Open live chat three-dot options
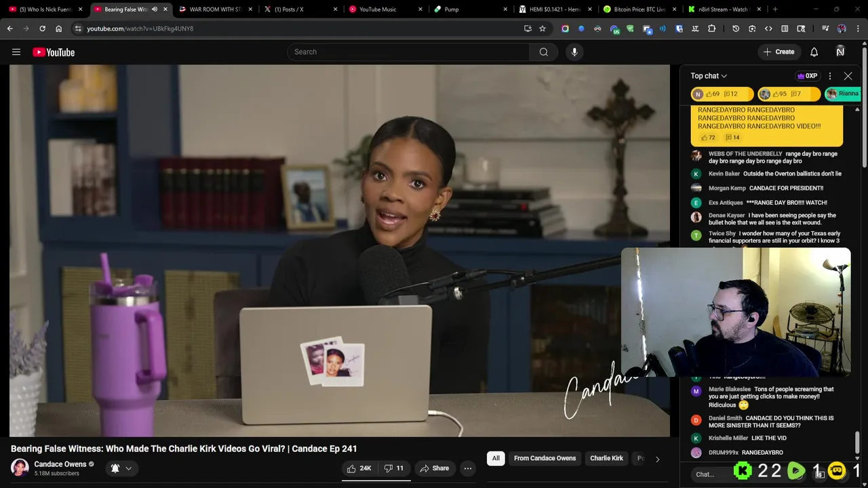Screen dimensions: 868x488 click(830, 76)
